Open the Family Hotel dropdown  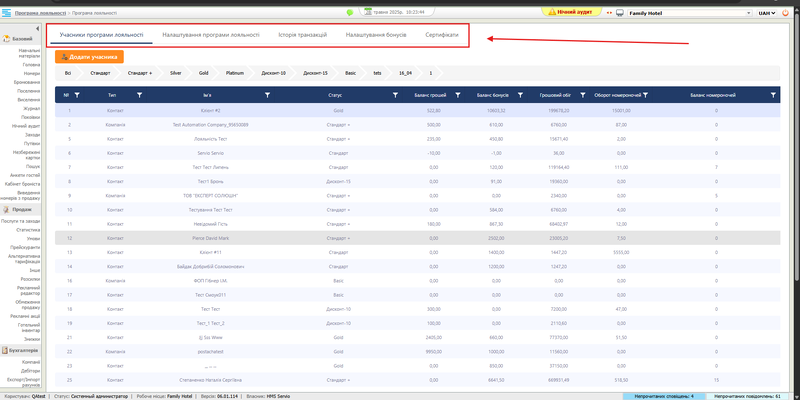682,12
